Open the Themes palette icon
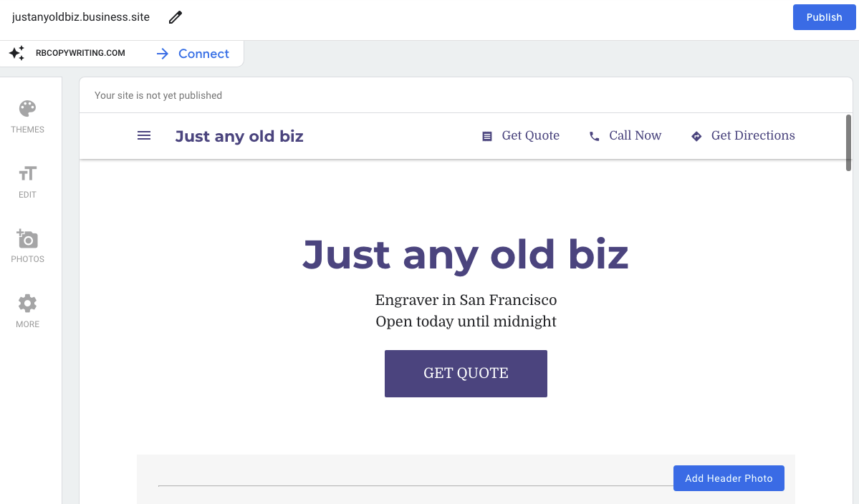Viewport: 859px width, 504px height. click(27, 108)
